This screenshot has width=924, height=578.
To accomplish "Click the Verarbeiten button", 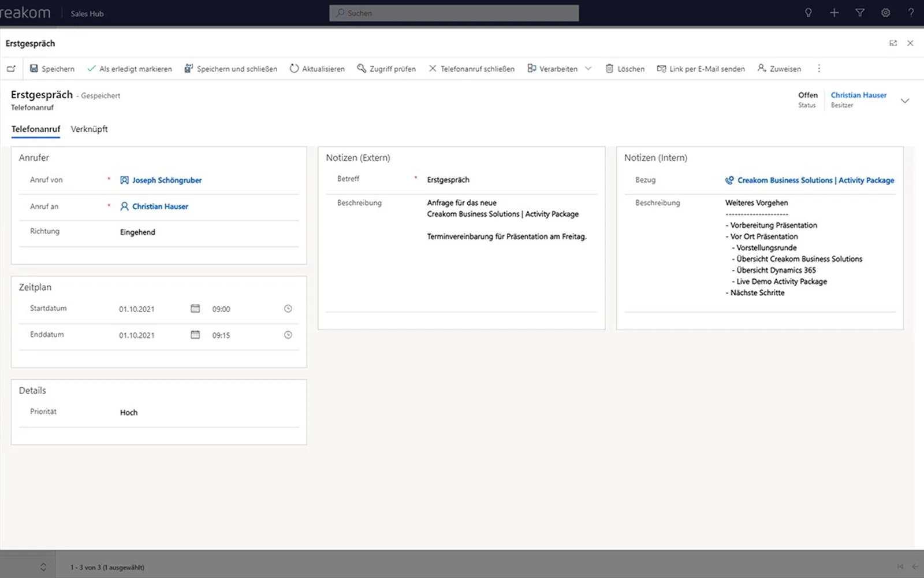I will click(x=552, y=69).
